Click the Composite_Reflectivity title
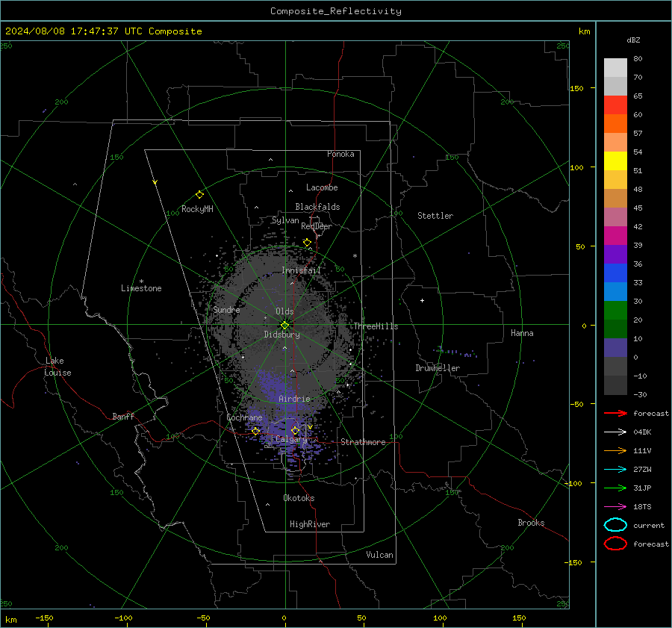The image size is (672, 628). pyautogui.click(x=335, y=11)
